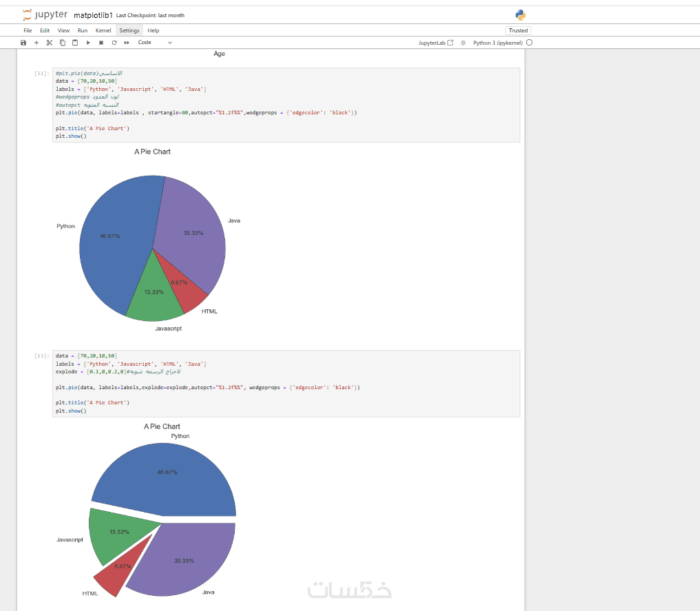
Task: Interrupt the kernel with the stop icon
Action: point(101,43)
